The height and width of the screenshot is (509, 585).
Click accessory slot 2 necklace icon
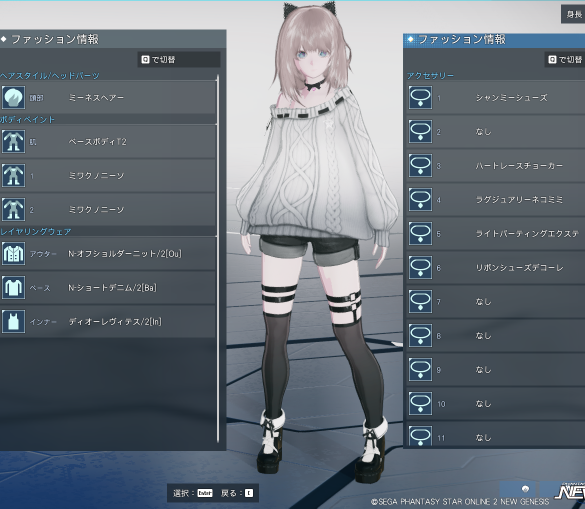(x=420, y=131)
